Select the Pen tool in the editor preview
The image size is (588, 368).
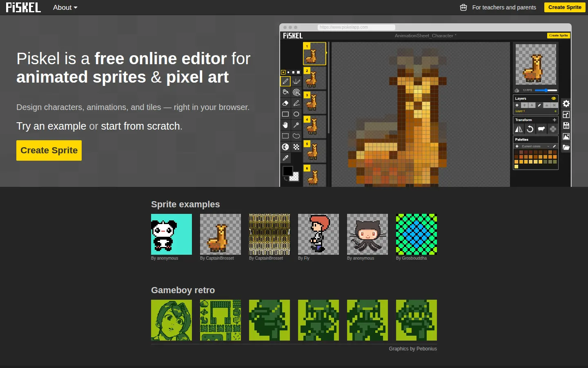pyautogui.click(x=285, y=81)
